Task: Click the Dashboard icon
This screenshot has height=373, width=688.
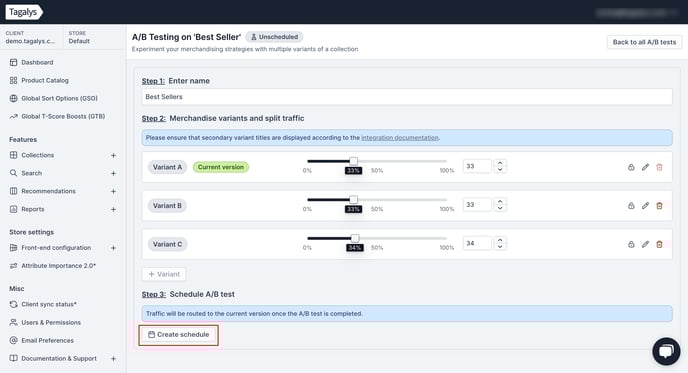Action: (x=14, y=62)
